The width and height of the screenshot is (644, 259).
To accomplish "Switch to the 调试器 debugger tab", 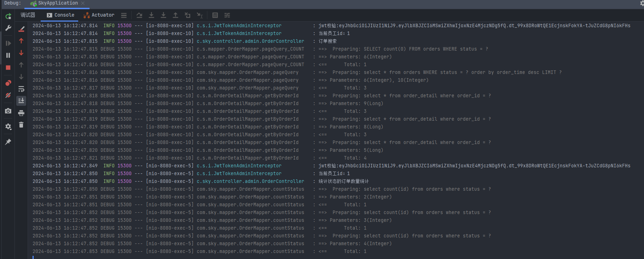I will coord(28,15).
